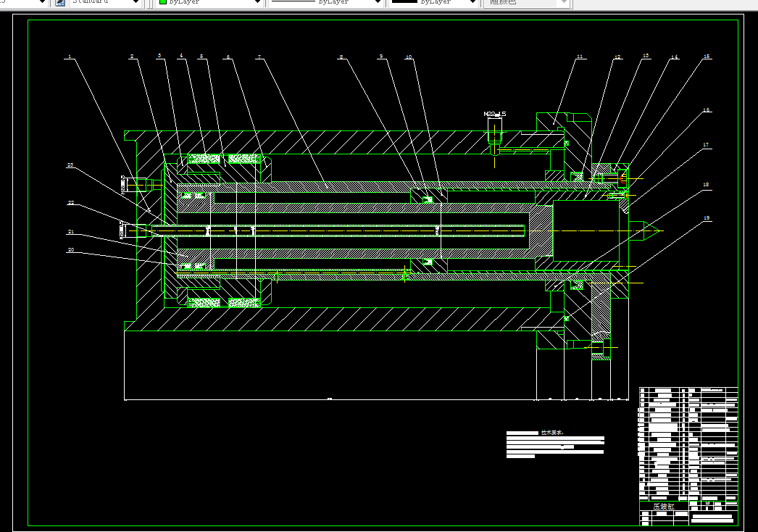Pick part balloon number 15
This screenshot has width=758, height=532.
707,56
